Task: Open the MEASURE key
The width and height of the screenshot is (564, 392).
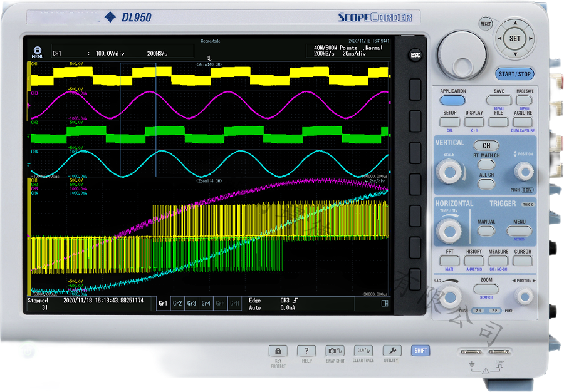Action: [499, 261]
